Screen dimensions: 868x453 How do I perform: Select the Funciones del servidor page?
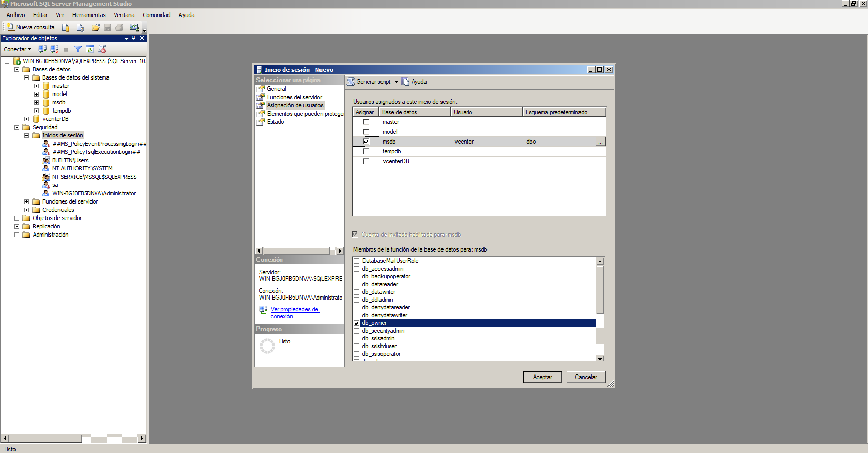click(294, 97)
